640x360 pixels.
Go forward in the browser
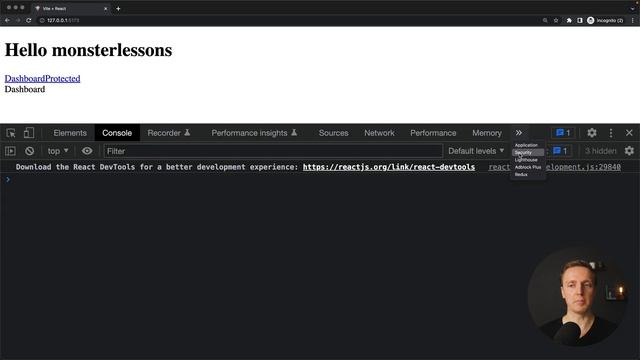[18, 20]
